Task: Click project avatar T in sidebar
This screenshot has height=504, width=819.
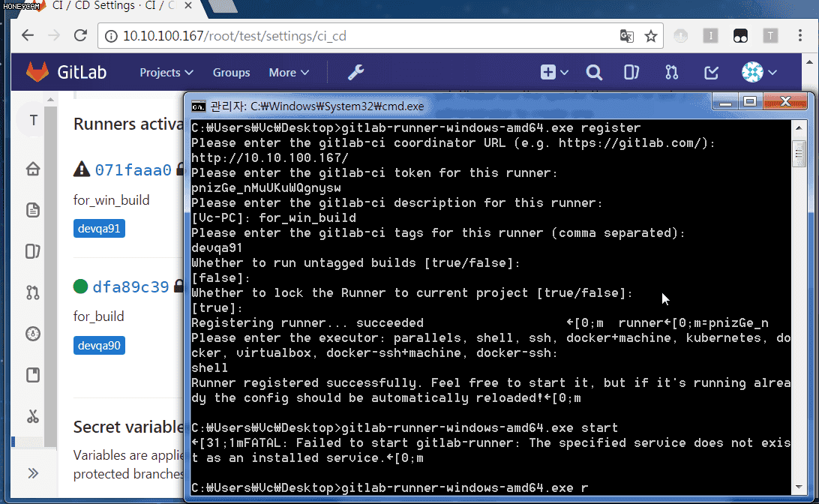Action: (34, 120)
